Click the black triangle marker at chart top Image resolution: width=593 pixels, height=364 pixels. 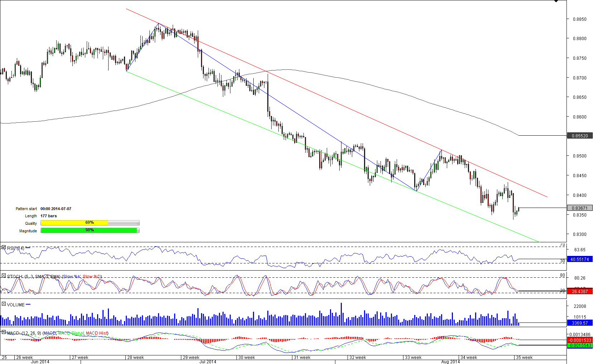point(556,1)
